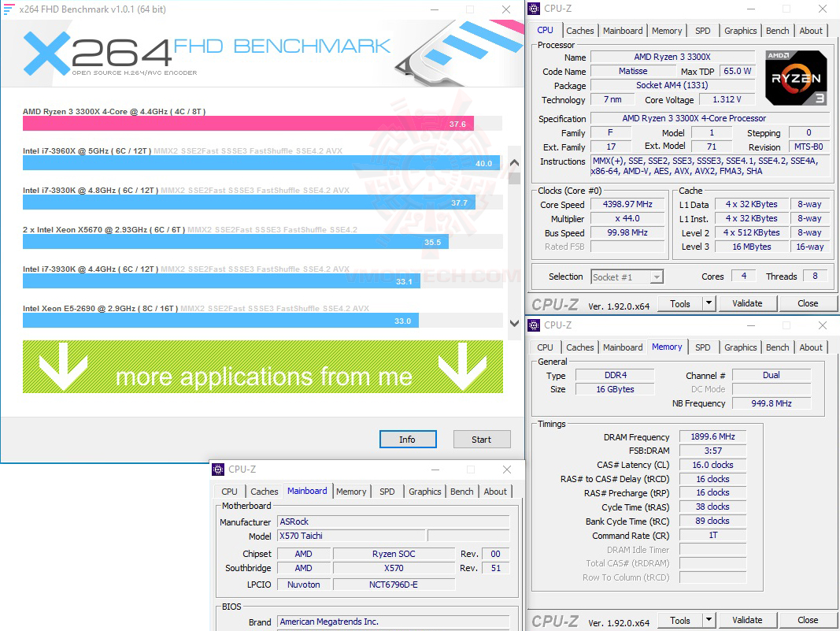Click Validate in CPU-Z Memory window

[x=747, y=620]
